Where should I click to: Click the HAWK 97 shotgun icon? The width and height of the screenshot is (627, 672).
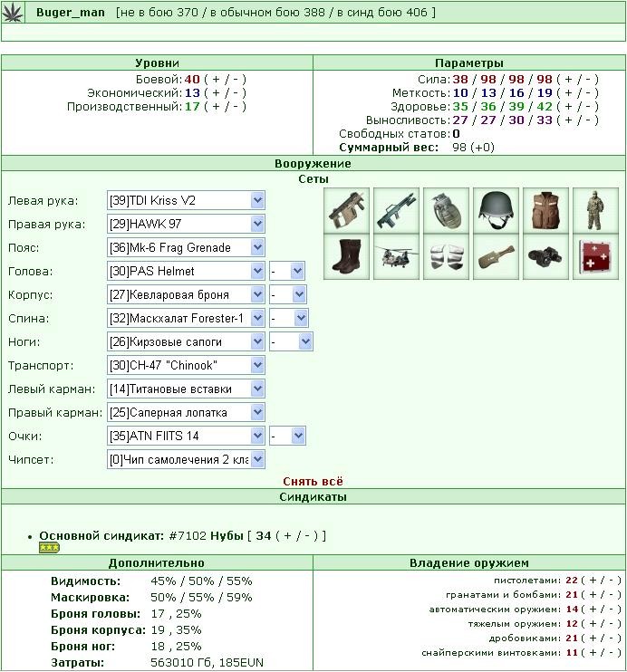click(396, 210)
